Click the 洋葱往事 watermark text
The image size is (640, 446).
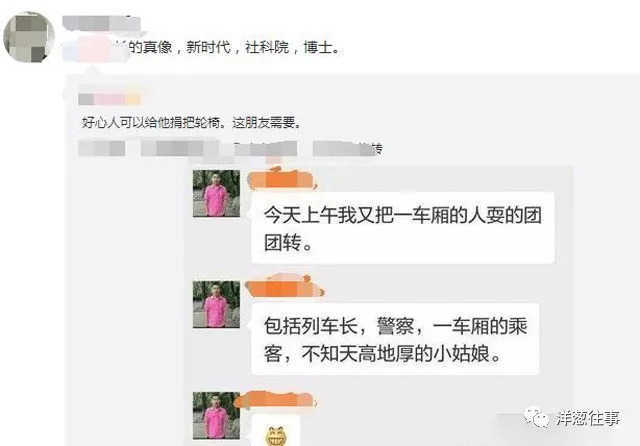click(588, 418)
